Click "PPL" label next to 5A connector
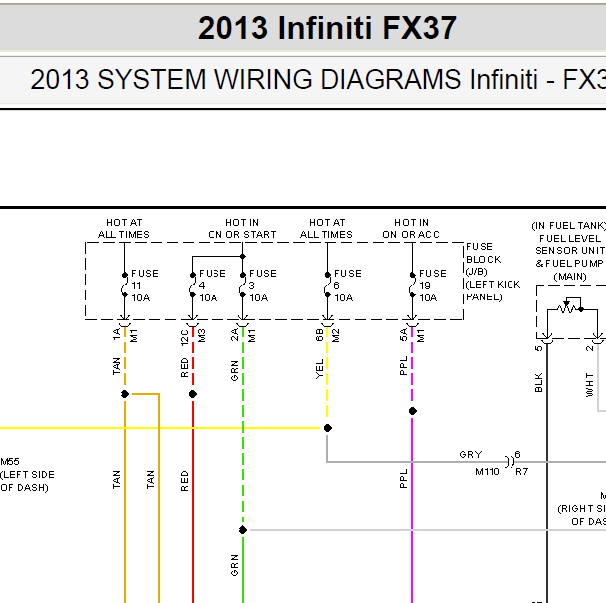This screenshot has height=603, width=606. point(403,366)
